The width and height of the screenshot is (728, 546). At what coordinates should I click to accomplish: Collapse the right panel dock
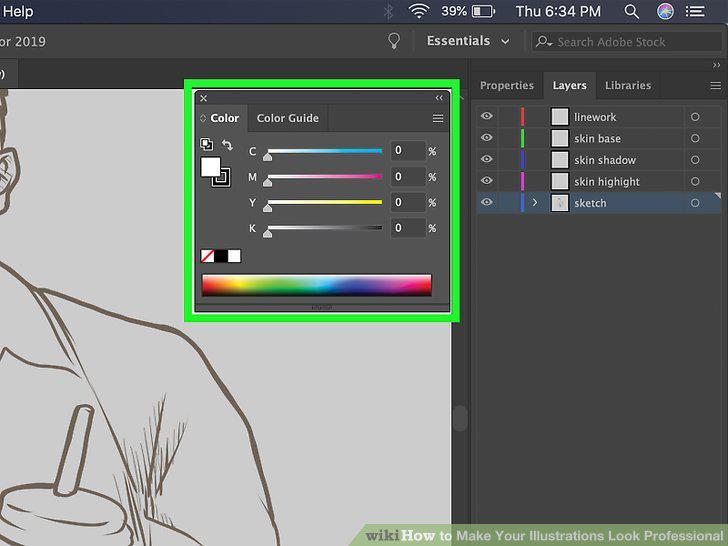(716, 65)
